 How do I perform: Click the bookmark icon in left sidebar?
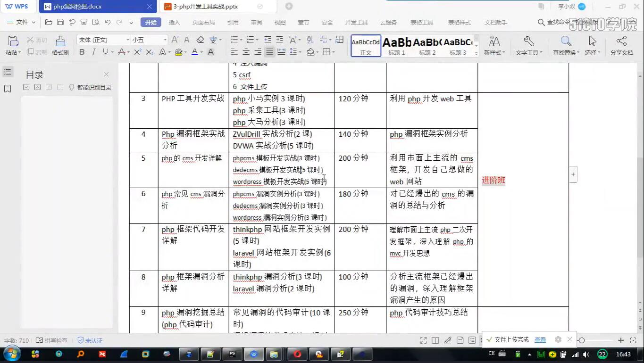pos(7,89)
